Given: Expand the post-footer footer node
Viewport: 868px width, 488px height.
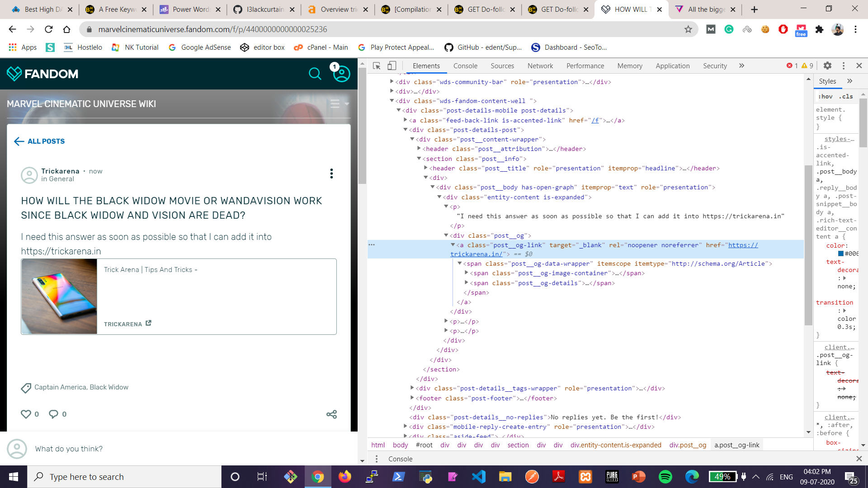Looking at the screenshot, I should point(412,398).
